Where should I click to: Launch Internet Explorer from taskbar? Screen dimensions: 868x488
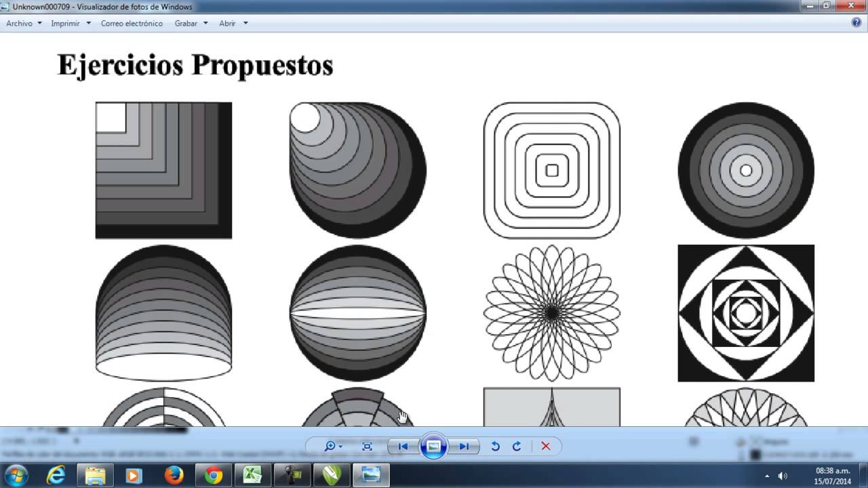pyautogui.click(x=56, y=476)
